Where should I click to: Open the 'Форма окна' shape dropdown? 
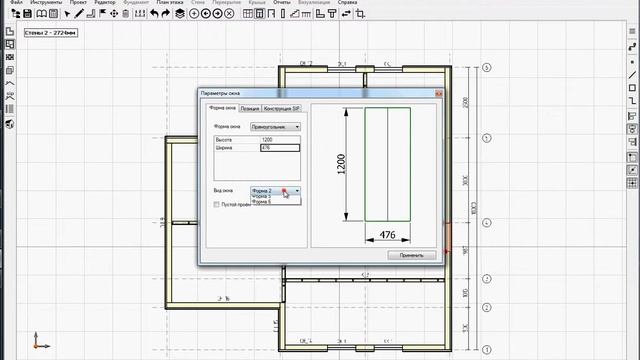[276, 127]
